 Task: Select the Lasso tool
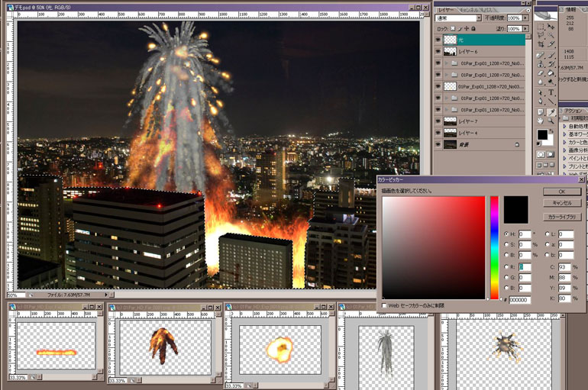click(x=541, y=36)
